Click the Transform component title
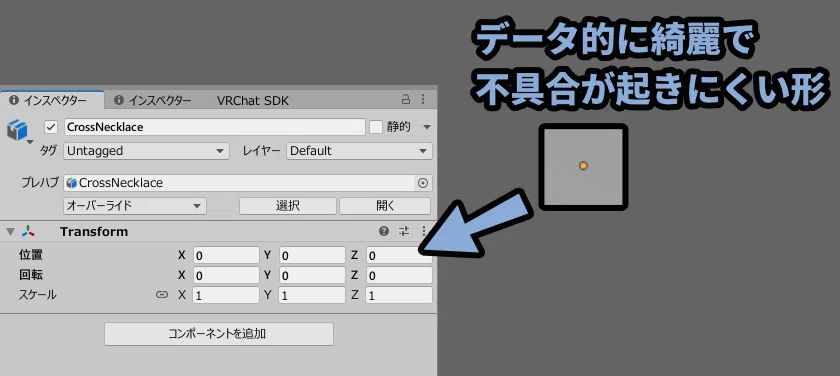The image size is (840, 376). pos(94,231)
